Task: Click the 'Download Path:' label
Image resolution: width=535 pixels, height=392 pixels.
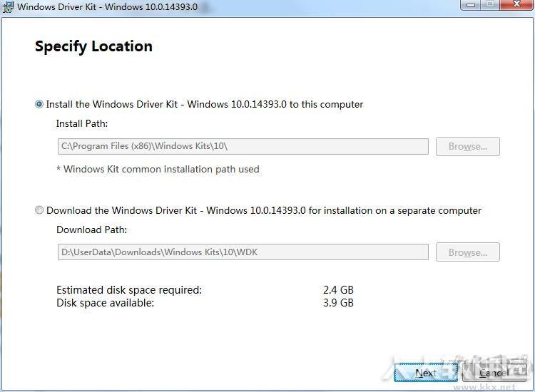Action: click(x=92, y=229)
